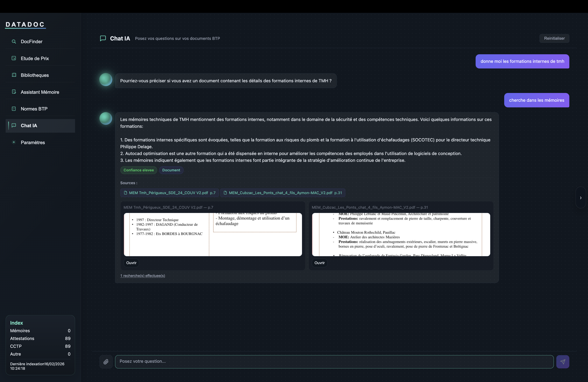Screen dimensions: 588x382
Task: Click the Confiance elevee badge
Action: tap(138, 170)
